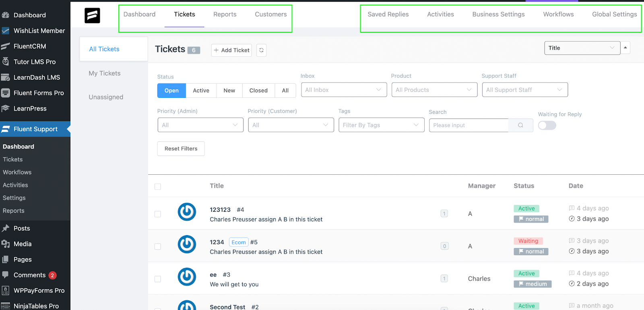This screenshot has width=644, height=310.
Task: Switch to the Customers tab
Action: tap(271, 14)
